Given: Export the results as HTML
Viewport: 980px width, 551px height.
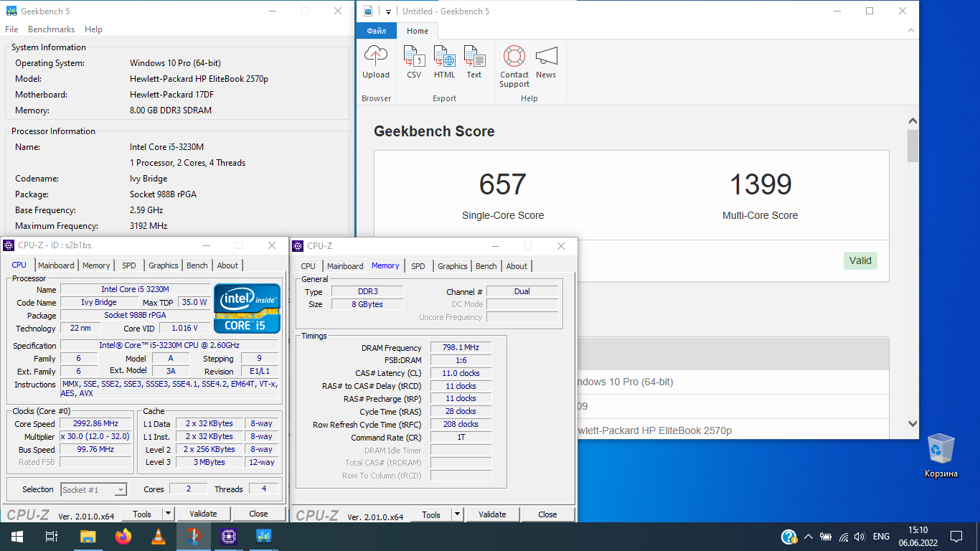Looking at the screenshot, I should tap(444, 62).
